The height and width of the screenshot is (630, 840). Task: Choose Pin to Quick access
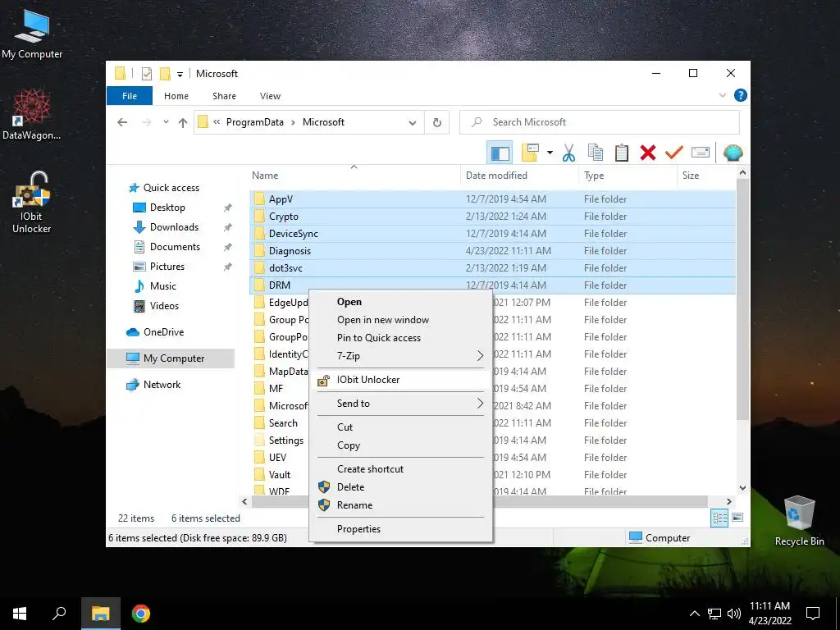[401, 338]
